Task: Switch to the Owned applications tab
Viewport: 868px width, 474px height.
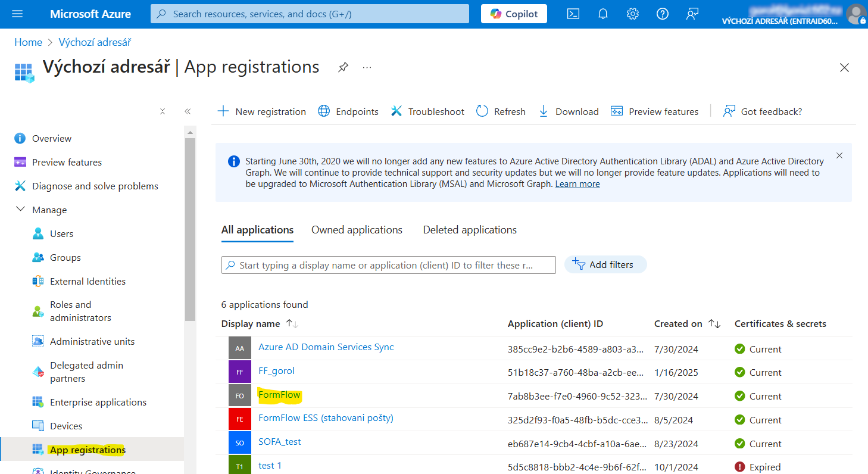Action: 357,230
